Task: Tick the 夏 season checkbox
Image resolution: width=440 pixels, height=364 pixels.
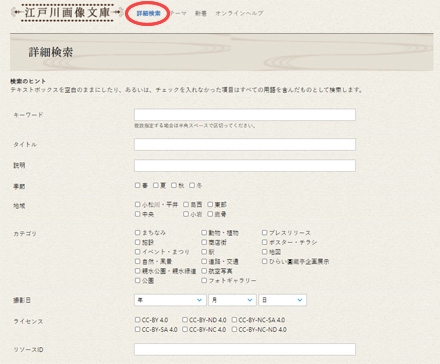Action: pos(156,185)
